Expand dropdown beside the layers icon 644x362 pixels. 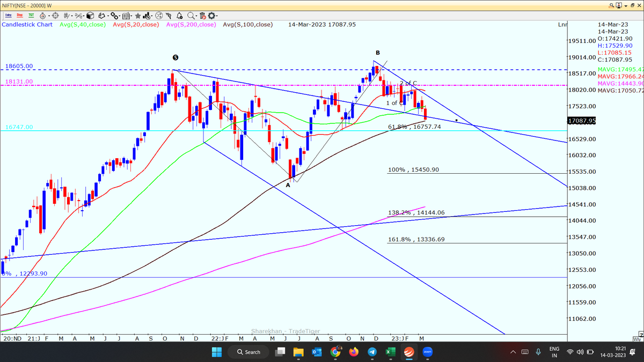108,16
